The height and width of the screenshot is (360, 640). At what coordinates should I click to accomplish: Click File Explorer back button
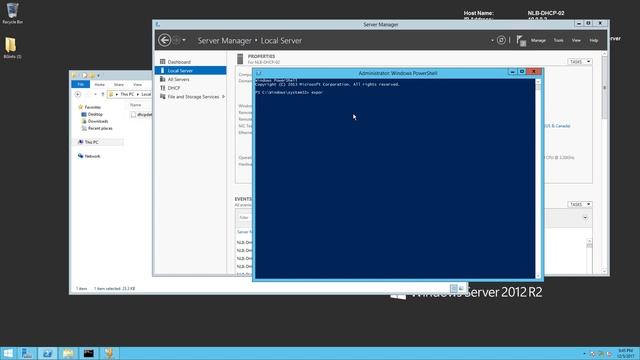pos(78,94)
